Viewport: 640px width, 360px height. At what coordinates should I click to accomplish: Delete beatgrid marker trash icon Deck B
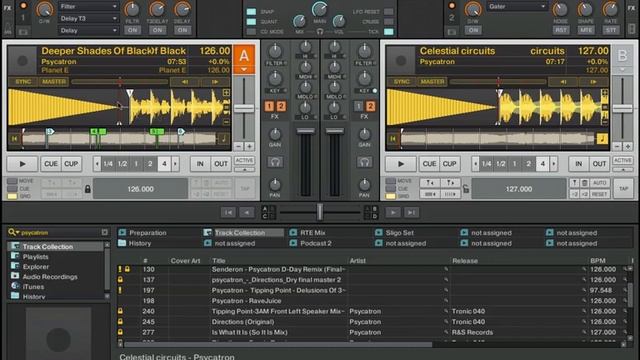(x=584, y=183)
